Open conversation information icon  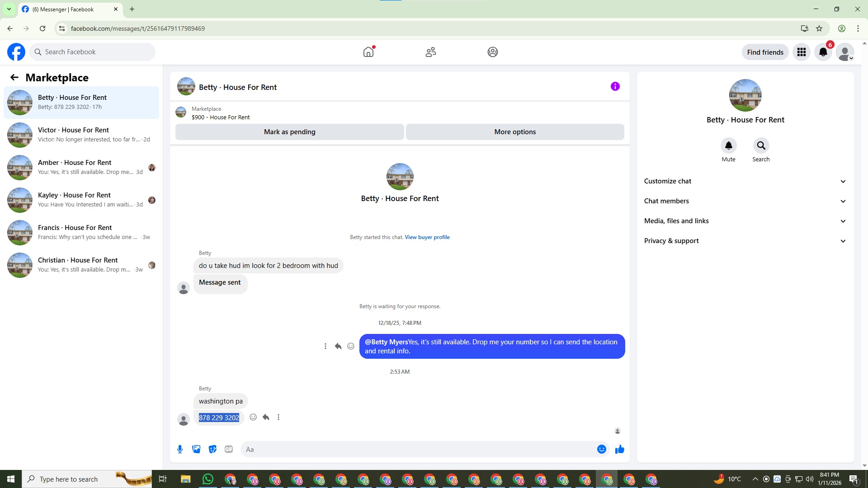[615, 86]
